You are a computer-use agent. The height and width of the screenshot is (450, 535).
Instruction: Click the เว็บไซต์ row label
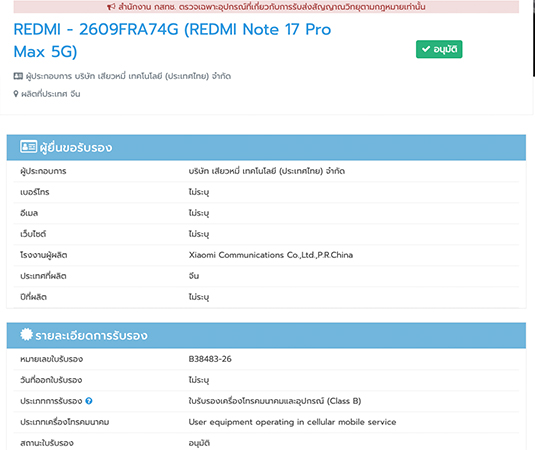(x=33, y=234)
